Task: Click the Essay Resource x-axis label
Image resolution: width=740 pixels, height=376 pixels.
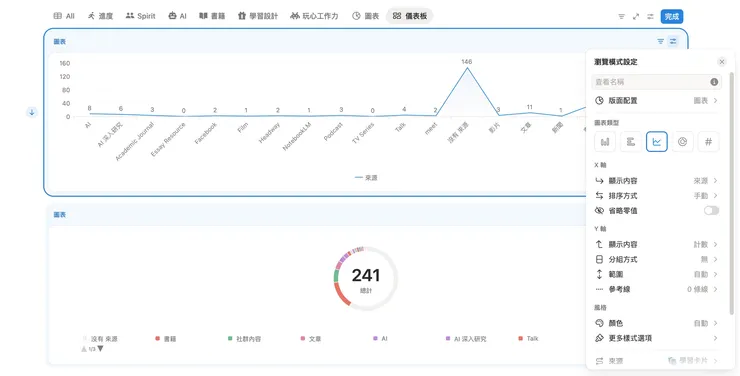Action: pos(168,140)
